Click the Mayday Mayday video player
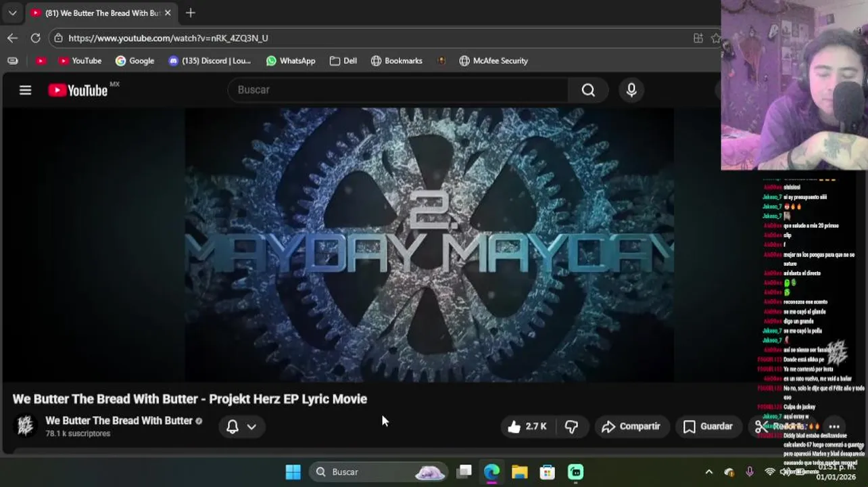The height and width of the screenshot is (487, 868). click(x=429, y=245)
